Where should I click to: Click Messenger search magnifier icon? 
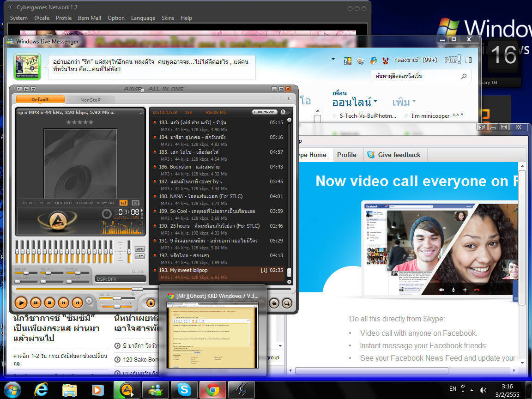pos(464,76)
